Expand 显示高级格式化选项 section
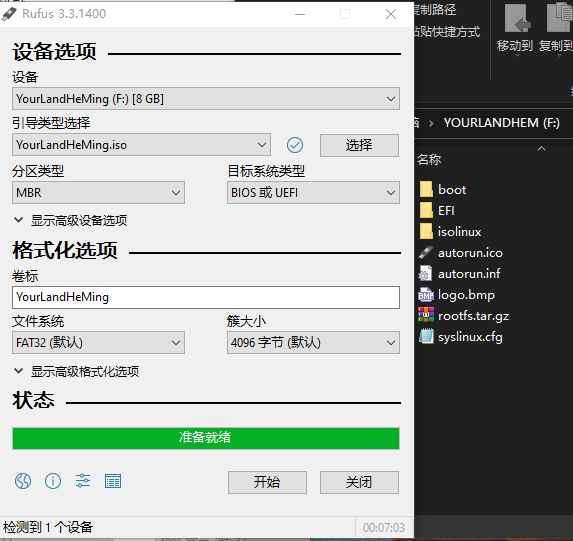573x541 pixels. pos(76,371)
